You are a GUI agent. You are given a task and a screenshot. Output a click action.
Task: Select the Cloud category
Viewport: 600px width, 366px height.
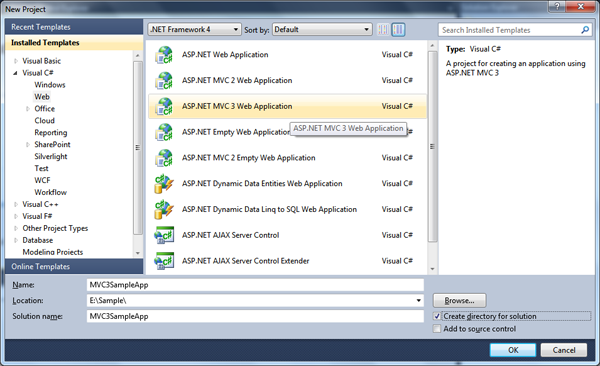[x=44, y=121]
